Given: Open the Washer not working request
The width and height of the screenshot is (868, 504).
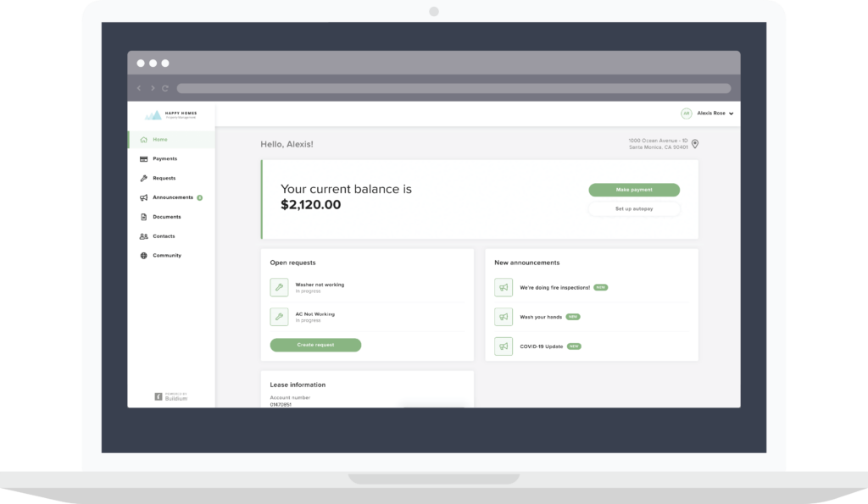Looking at the screenshot, I should (x=320, y=285).
